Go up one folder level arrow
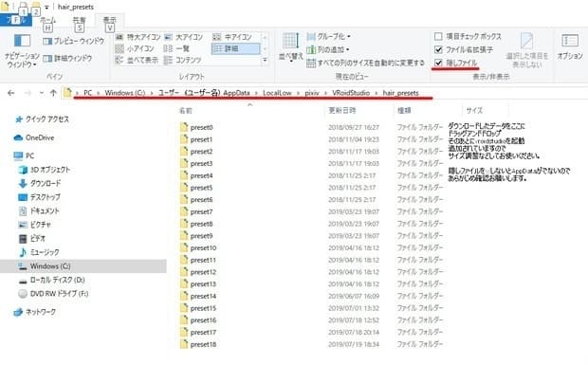 click(53, 93)
